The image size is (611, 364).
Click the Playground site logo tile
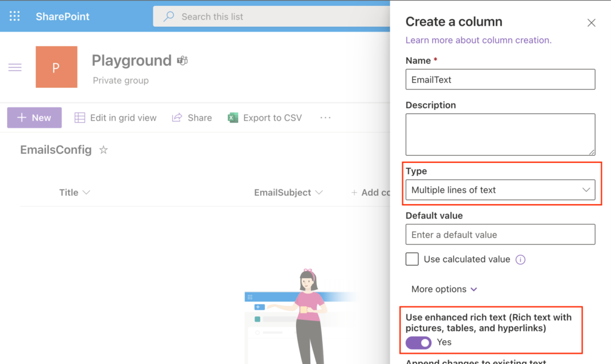(57, 67)
